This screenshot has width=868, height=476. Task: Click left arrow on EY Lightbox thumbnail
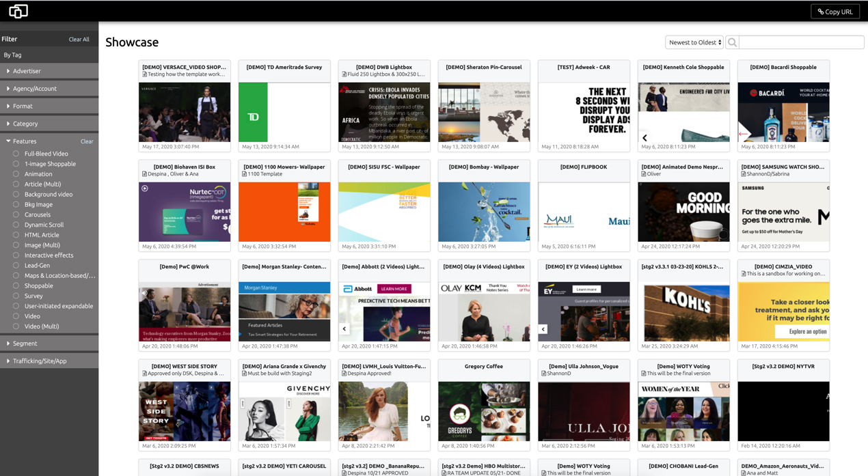[x=543, y=329]
